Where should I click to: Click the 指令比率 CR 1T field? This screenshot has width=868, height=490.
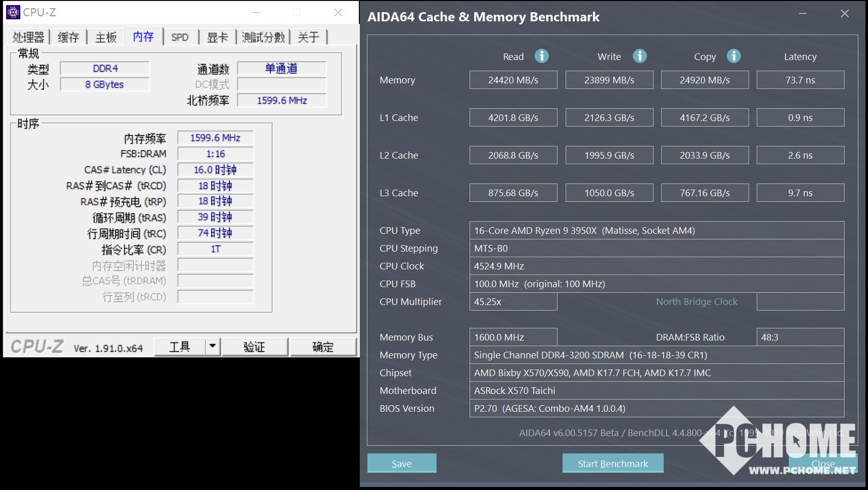click(x=215, y=249)
